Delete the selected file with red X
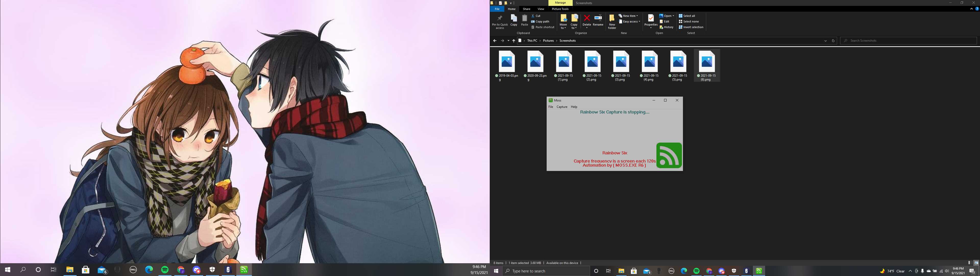 tap(587, 21)
